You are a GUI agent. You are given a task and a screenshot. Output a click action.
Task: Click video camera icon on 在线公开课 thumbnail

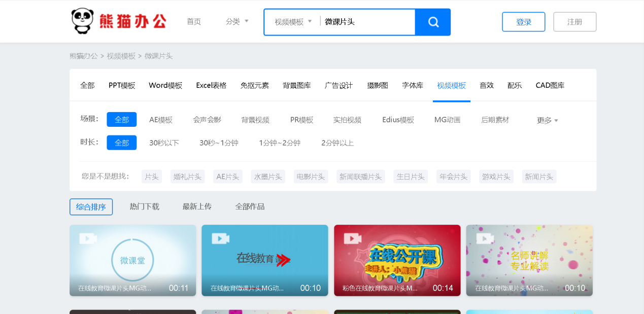coord(352,238)
